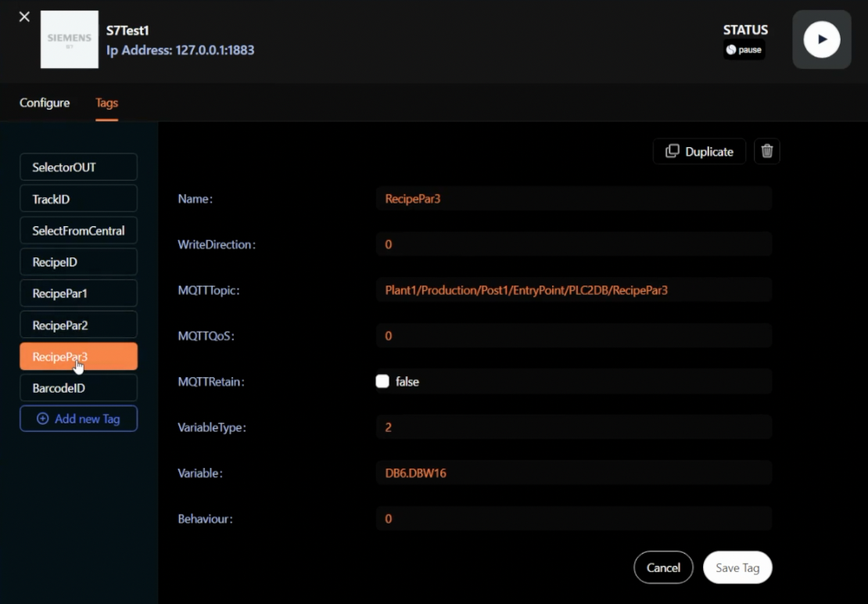
Task: Toggle the MQTTRetain checkbox
Action: [382, 382]
